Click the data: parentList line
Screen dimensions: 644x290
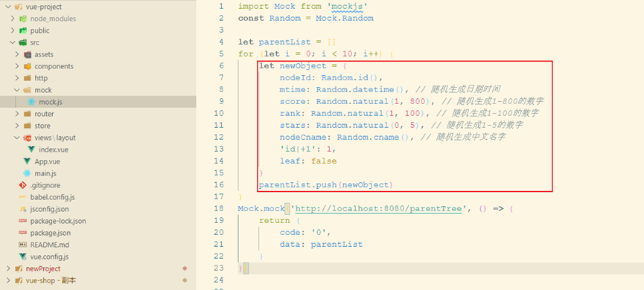321,245
